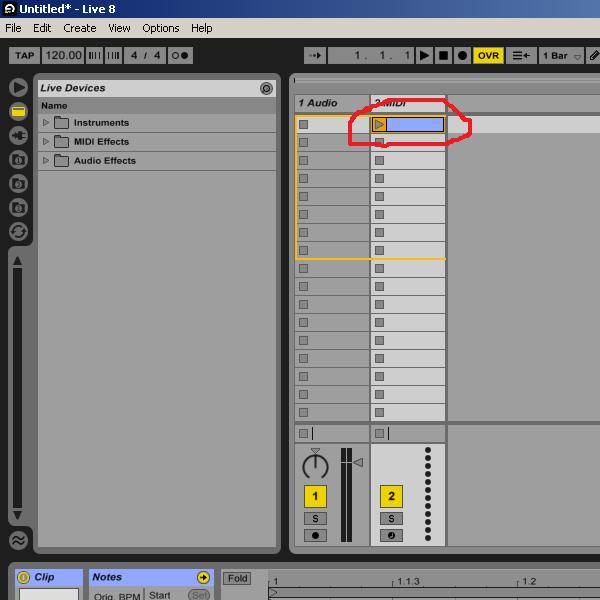Open the Create menu
Screen dimensions: 600x600
click(80, 28)
